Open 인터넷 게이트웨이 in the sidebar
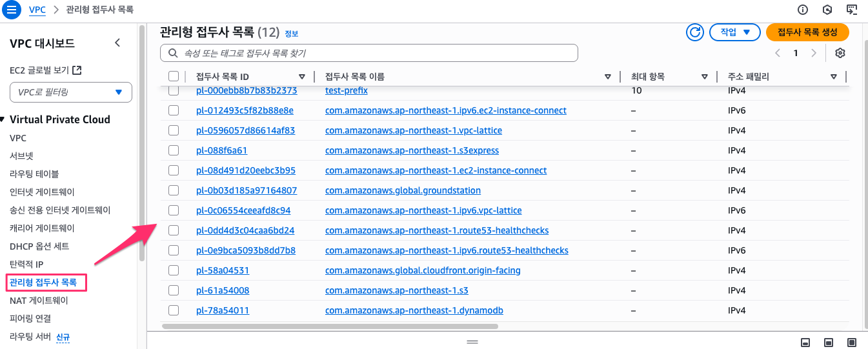 [43, 192]
